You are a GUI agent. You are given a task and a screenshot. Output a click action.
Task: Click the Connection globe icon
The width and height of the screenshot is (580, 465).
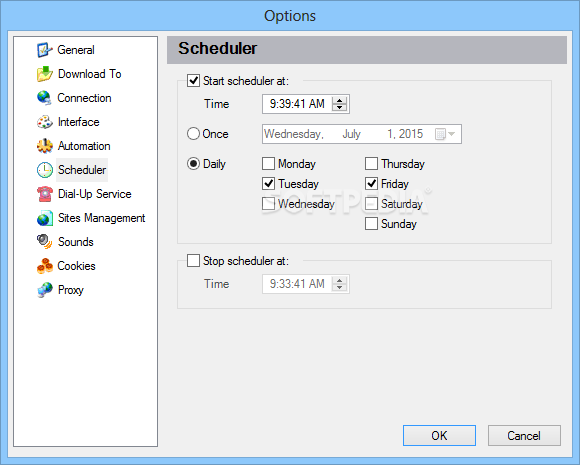pyautogui.click(x=44, y=98)
